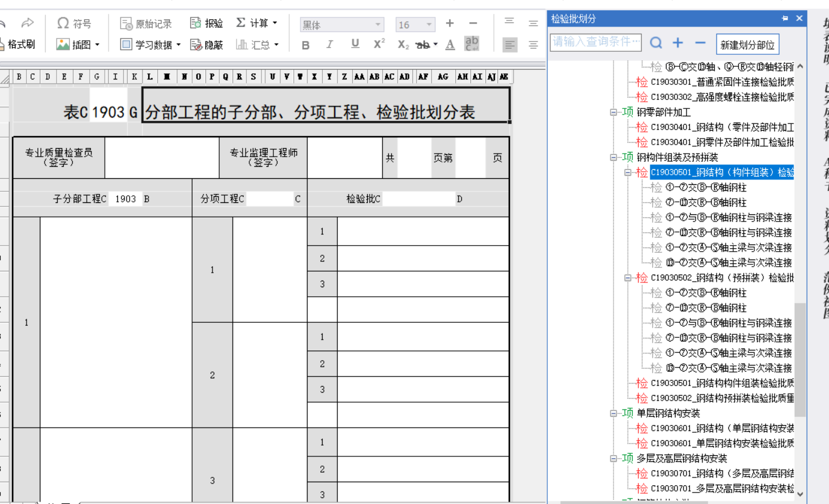Toggle italic formatting
Viewport: 829px width, 504px height.
330,45
